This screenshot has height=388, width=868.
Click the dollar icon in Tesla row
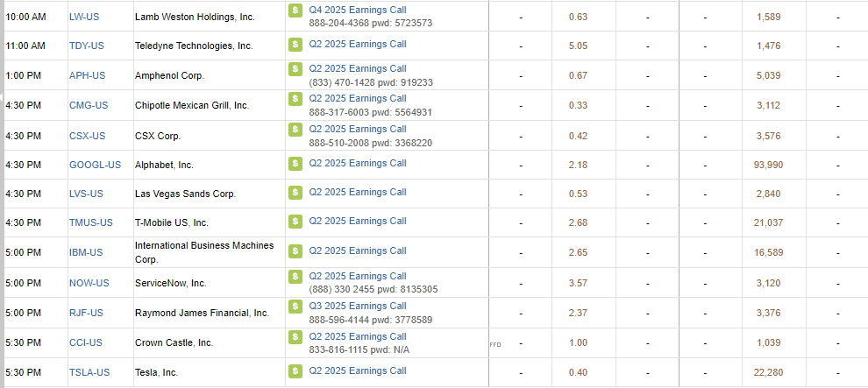pyautogui.click(x=295, y=370)
